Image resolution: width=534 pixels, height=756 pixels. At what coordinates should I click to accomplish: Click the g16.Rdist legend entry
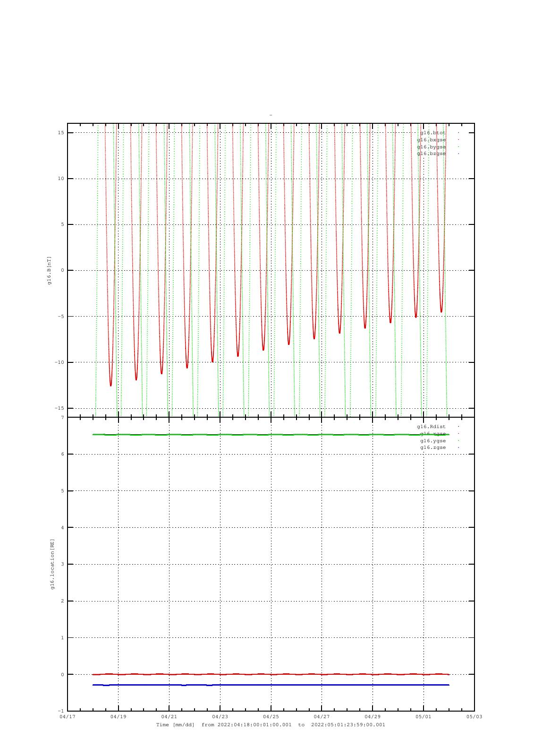(432, 427)
